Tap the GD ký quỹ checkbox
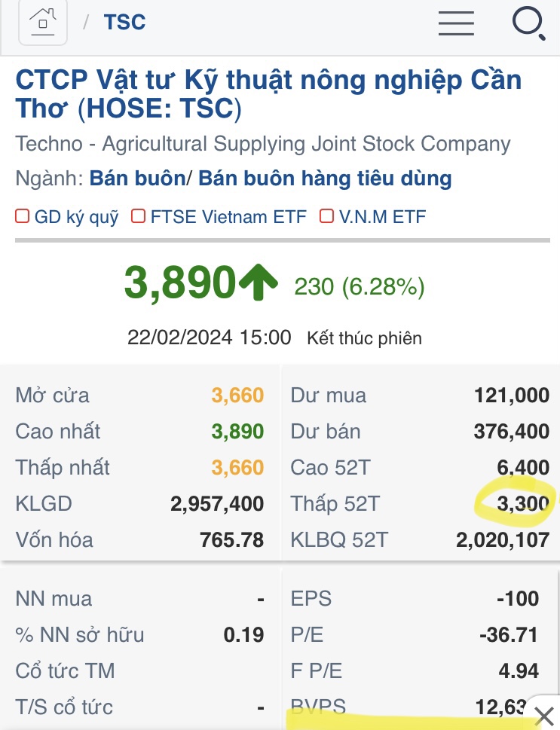560x730 pixels. click(23, 217)
